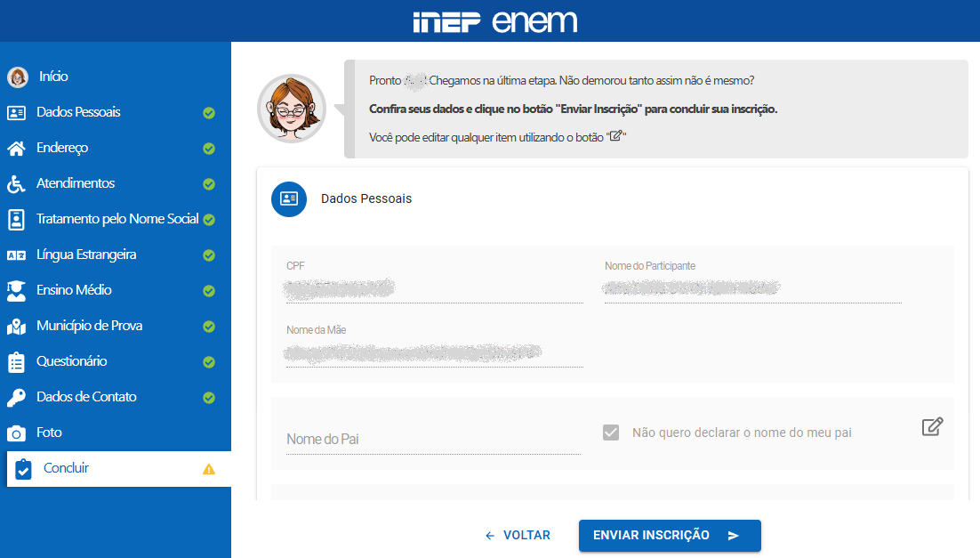Click the clipboard icon for Questionário
Screen dimensions: 980x558
(x=16, y=362)
